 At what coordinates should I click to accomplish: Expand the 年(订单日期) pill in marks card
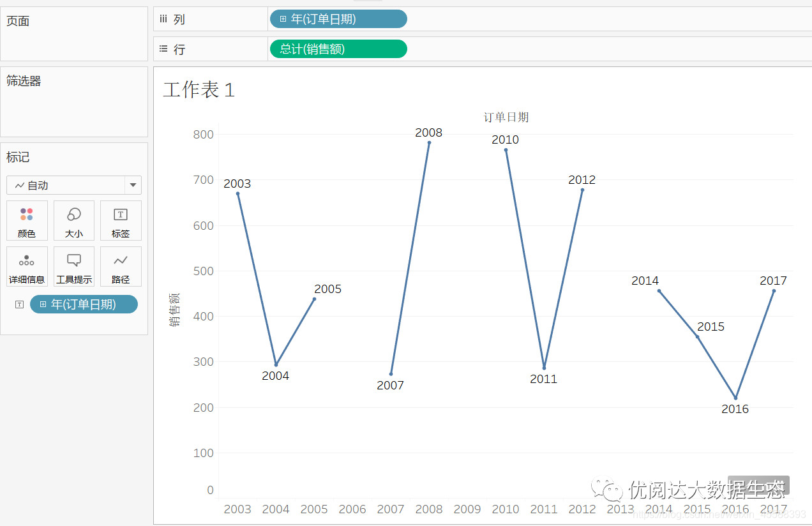pyautogui.click(x=43, y=304)
